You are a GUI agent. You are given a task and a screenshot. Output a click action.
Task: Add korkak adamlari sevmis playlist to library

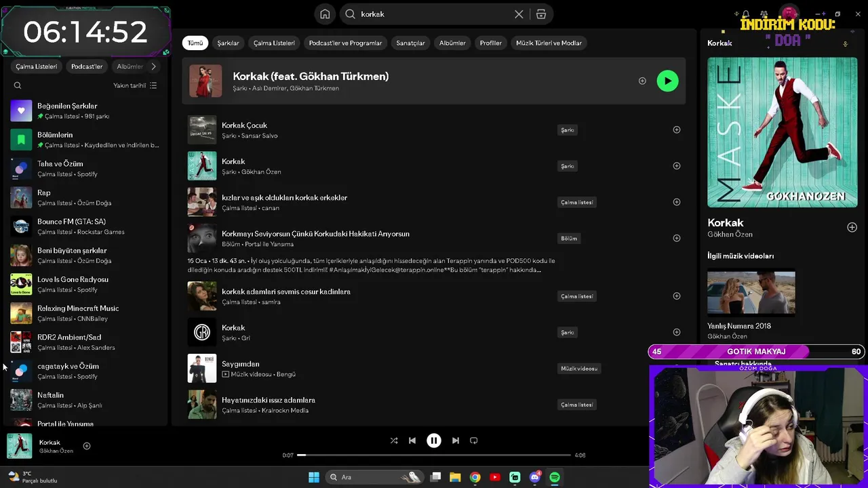pyautogui.click(x=676, y=296)
